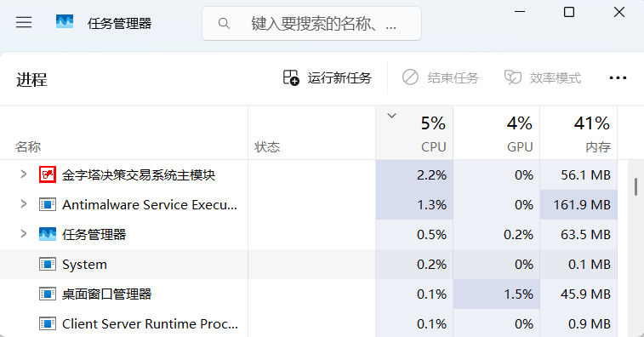Click the Run new task icon

pos(291,77)
